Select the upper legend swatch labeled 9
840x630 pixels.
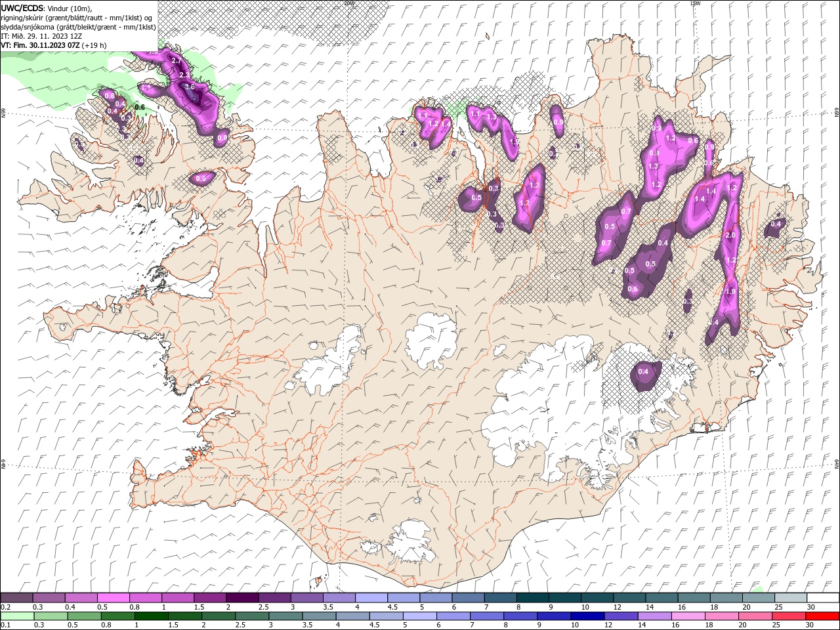tap(565, 598)
